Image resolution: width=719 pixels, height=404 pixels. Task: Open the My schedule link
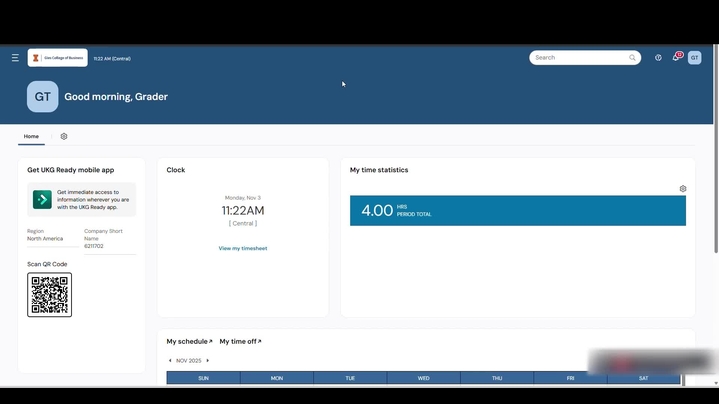[189, 342]
